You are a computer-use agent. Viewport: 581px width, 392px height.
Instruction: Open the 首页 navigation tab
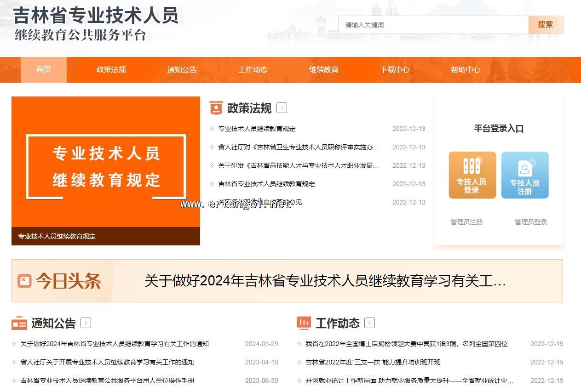pos(44,70)
